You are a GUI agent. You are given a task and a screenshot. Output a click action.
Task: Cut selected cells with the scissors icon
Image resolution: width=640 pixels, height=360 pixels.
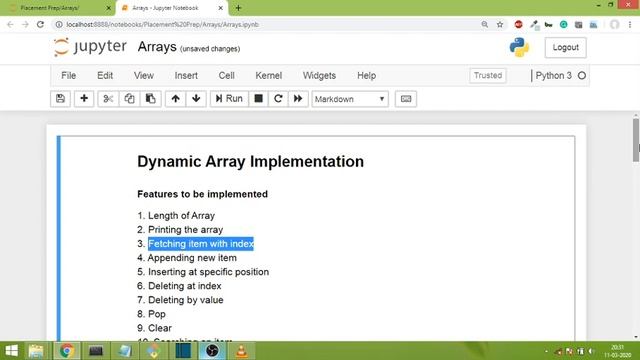108,99
